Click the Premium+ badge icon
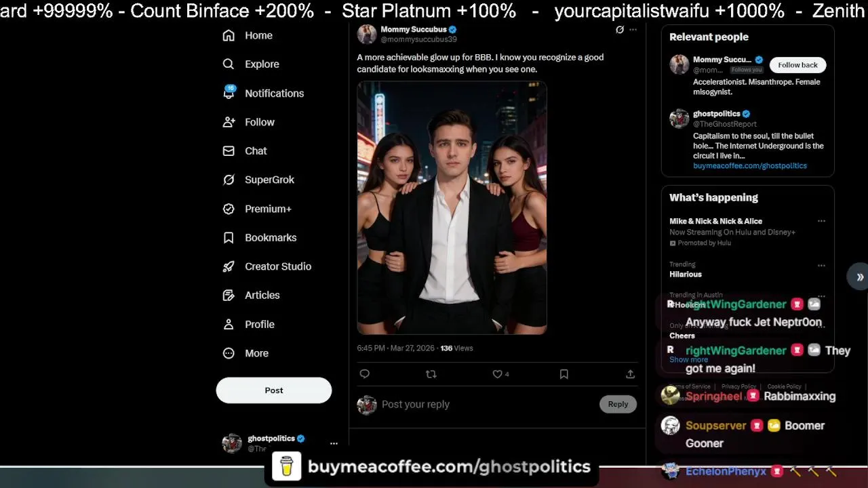The height and width of the screenshot is (488, 868). pyautogui.click(x=229, y=209)
